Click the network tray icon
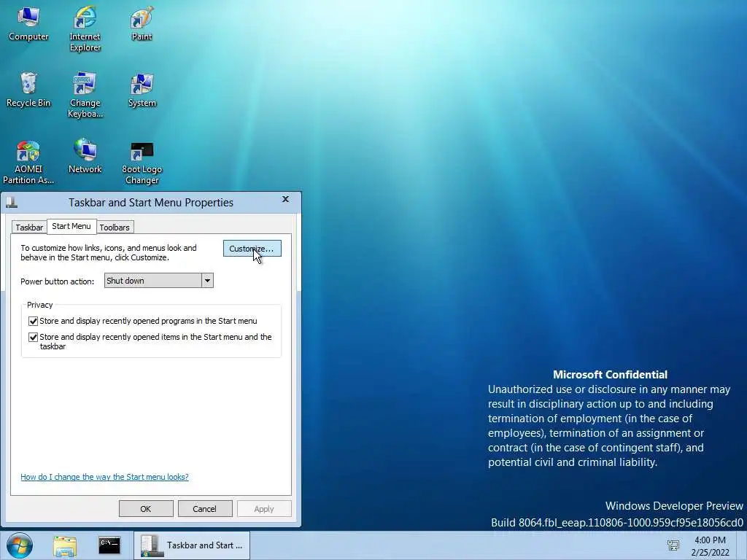This screenshot has height=560, width=747. point(673,545)
